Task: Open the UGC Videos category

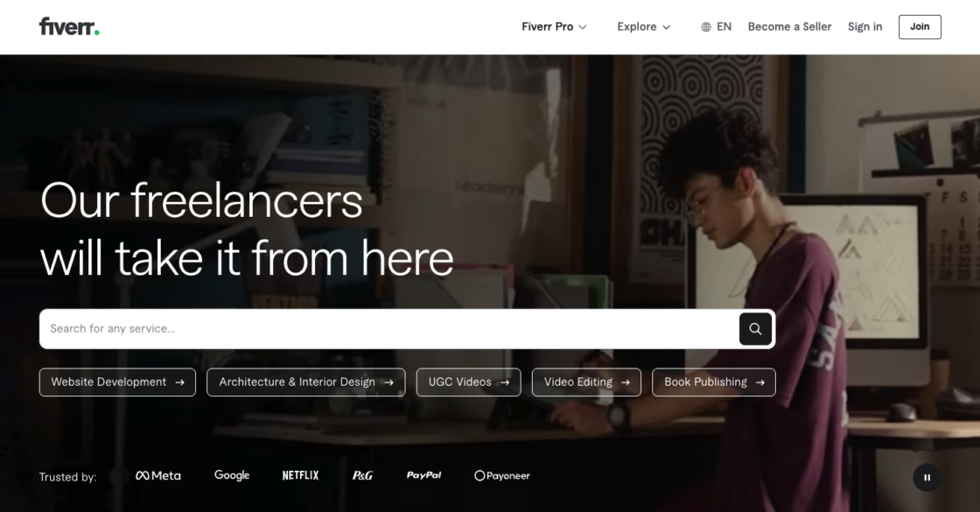Action: pyautogui.click(x=468, y=382)
